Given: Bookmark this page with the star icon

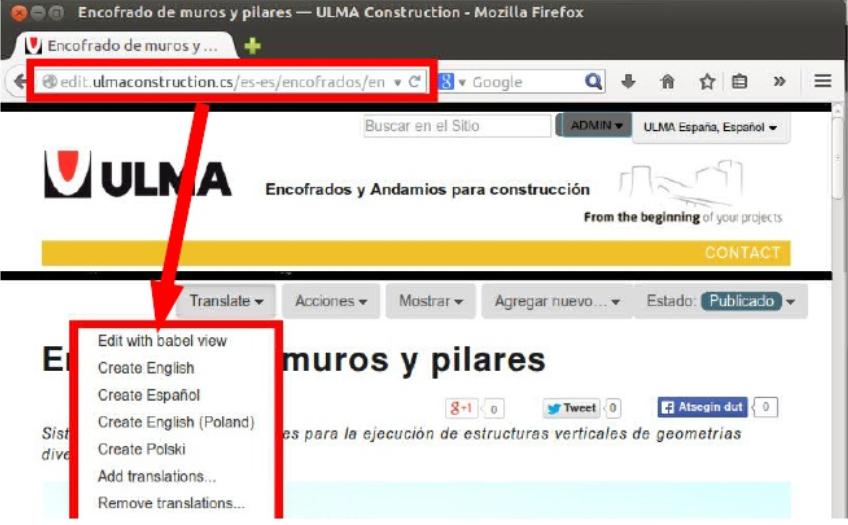Looking at the screenshot, I should (x=707, y=82).
